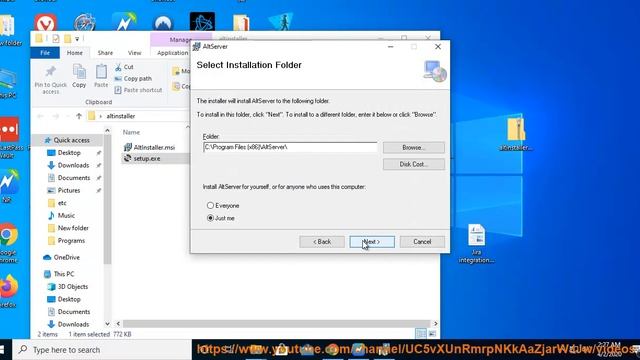Screen dimensions: 640x360
Task: Click navigation pane scroll up arrow
Action: (107, 131)
